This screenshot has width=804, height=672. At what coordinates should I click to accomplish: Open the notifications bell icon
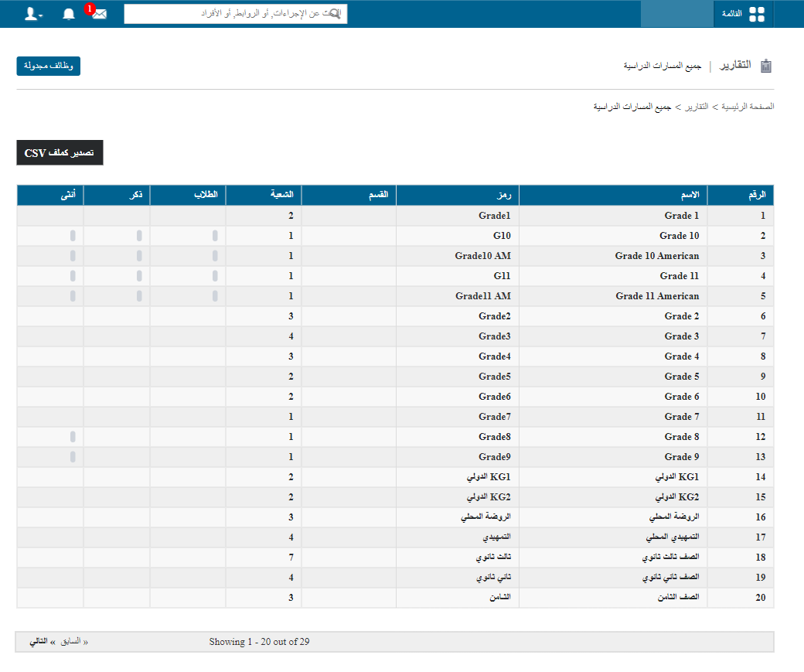tap(69, 14)
